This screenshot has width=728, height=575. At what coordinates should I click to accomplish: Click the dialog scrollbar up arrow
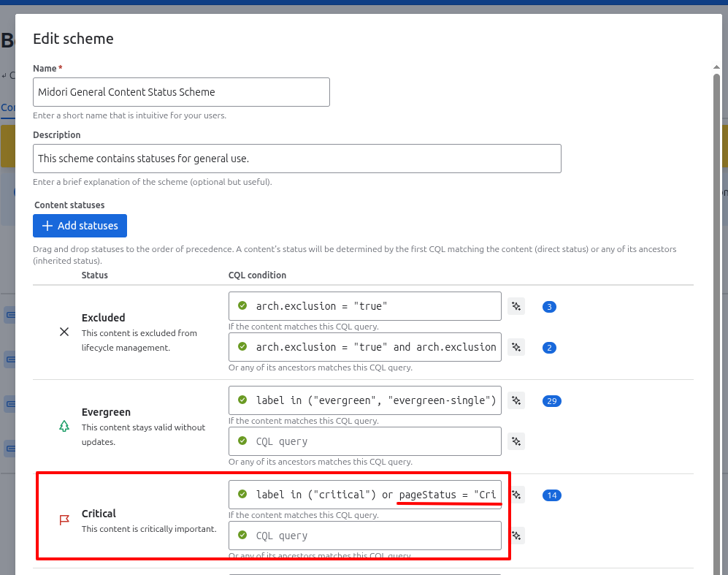716,67
